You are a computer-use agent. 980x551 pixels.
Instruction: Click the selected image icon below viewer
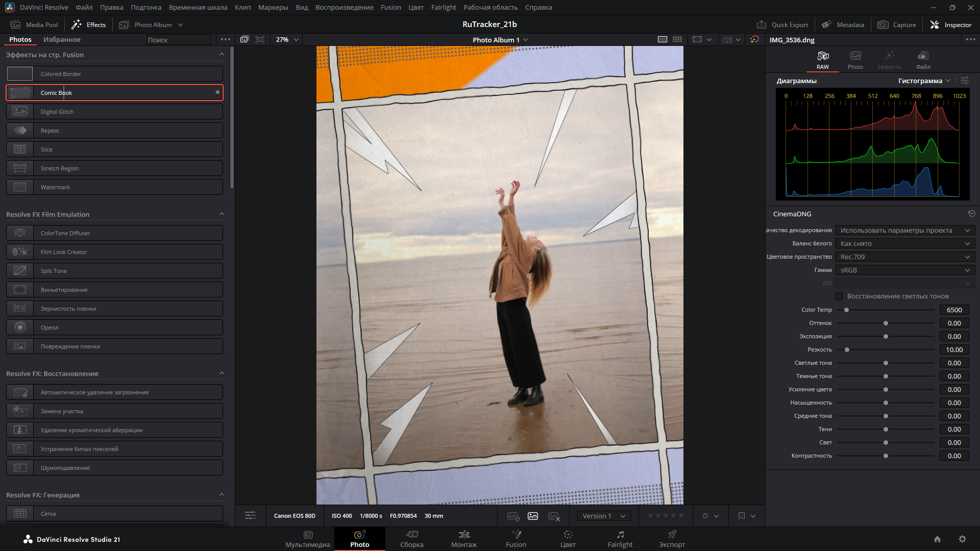coord(533,516)
